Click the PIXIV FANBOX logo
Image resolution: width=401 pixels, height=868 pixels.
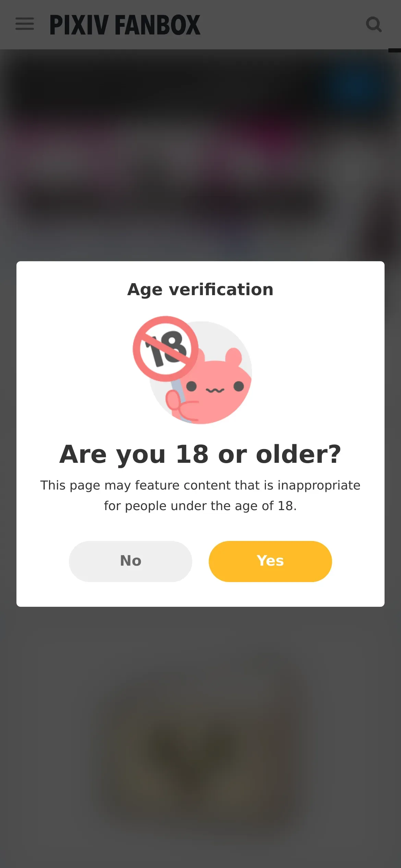click(125, 25)
